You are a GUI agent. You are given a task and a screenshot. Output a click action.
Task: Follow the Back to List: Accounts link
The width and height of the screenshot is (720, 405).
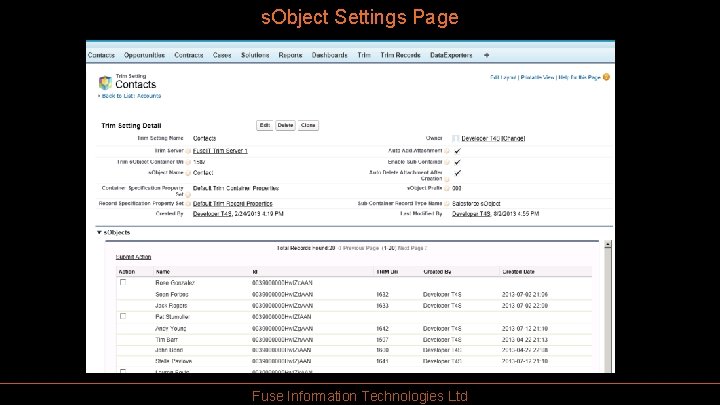pyautogui.click(x=131, y=96)
